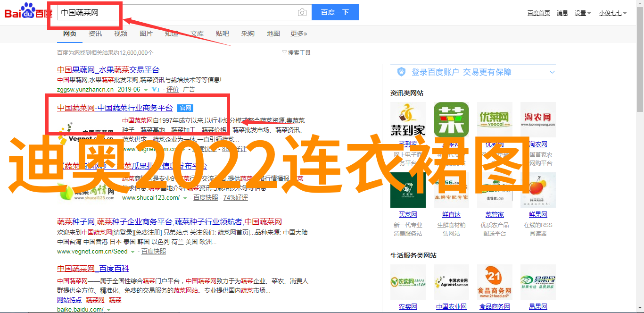Open the 蔬菜网 sublink under Baike result
This screenshot has height=313, width=644.
[95, 300]
